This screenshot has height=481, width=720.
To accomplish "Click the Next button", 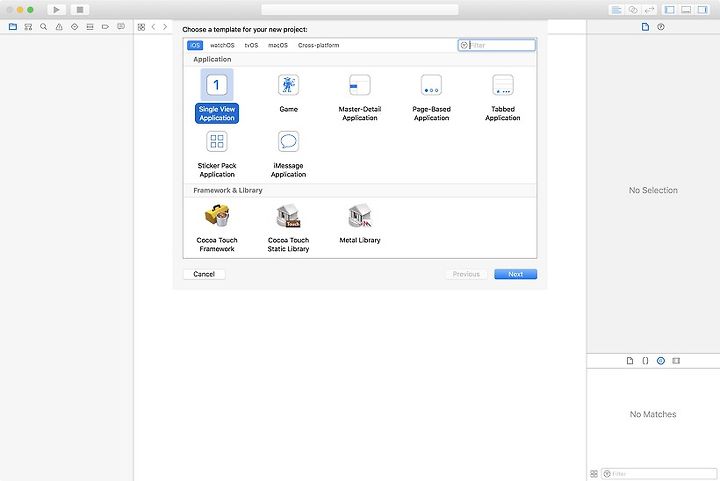I will 516,274.
